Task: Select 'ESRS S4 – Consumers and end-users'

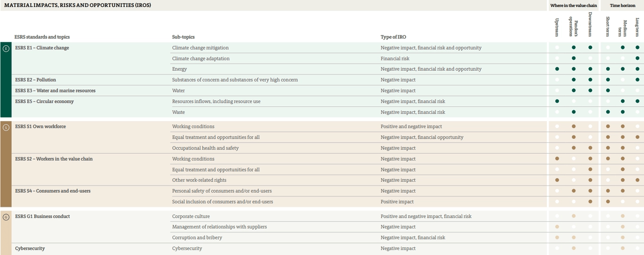Action: pyautogui.click(x=53, y=191)
